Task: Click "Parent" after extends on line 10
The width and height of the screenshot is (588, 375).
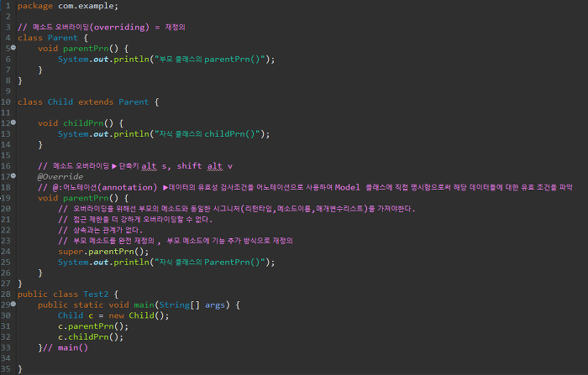Action: pos(134,102)
